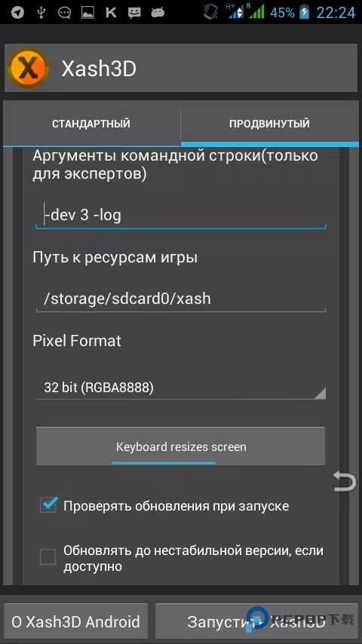The height and width of the screenshot is (644, 362).
Task: Tap the USB connection status icon
Action: (x=40, y=12)
